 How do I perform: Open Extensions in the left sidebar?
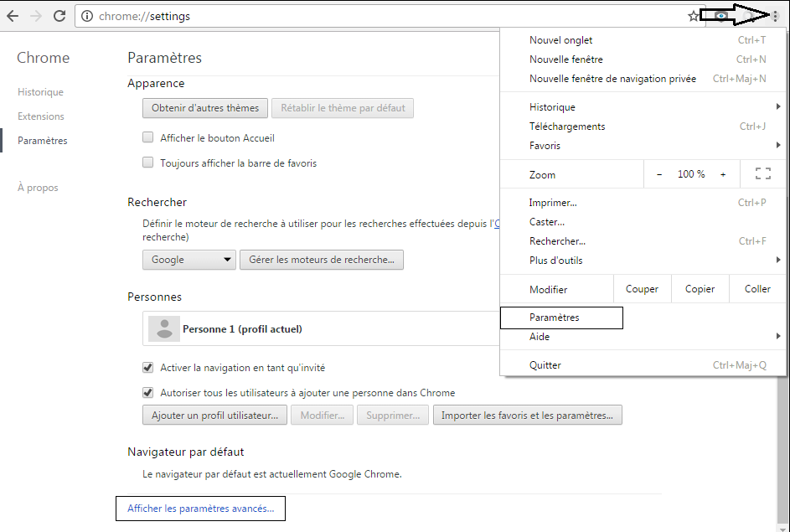pos(41,116)
